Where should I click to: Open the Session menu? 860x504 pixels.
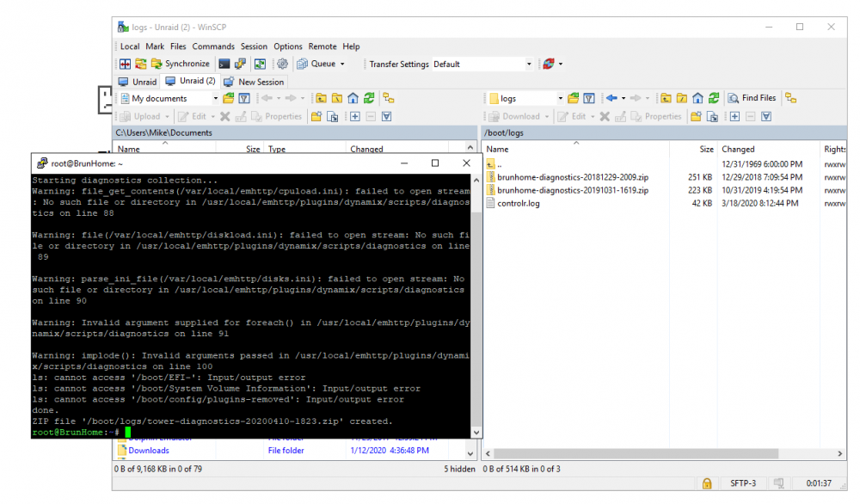254,46
